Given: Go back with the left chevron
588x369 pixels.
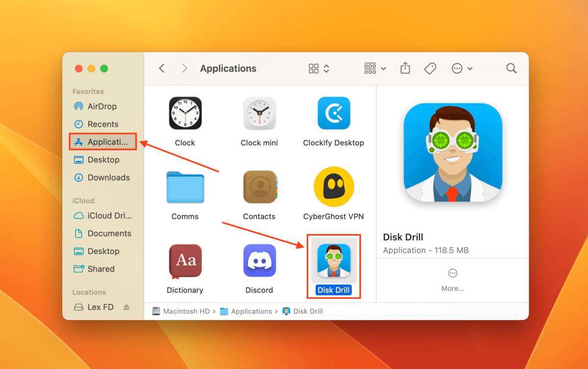Looking at the screenshot, I should point(162,69).
